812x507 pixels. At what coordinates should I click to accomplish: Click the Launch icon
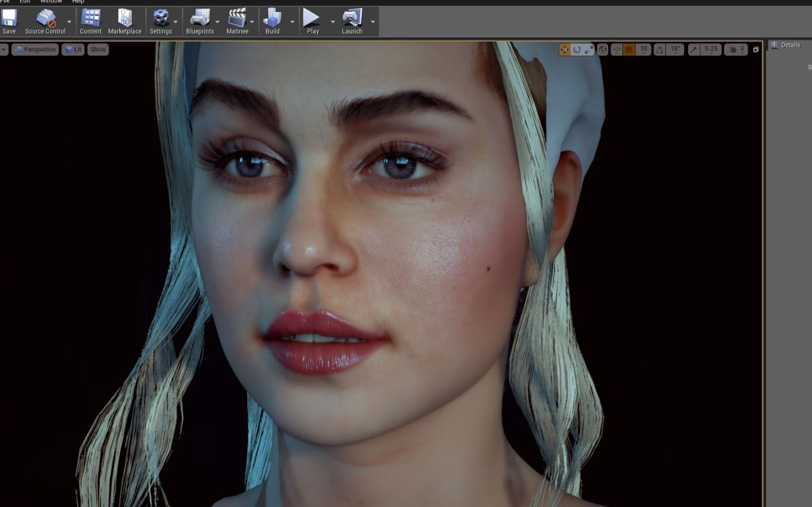(352, 22)
